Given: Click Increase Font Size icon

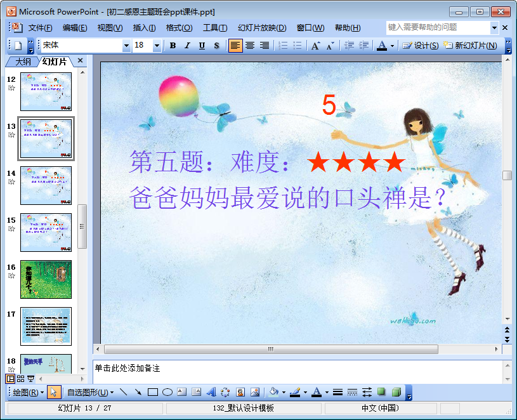Looking at the screenshot, I should [315, 46].
